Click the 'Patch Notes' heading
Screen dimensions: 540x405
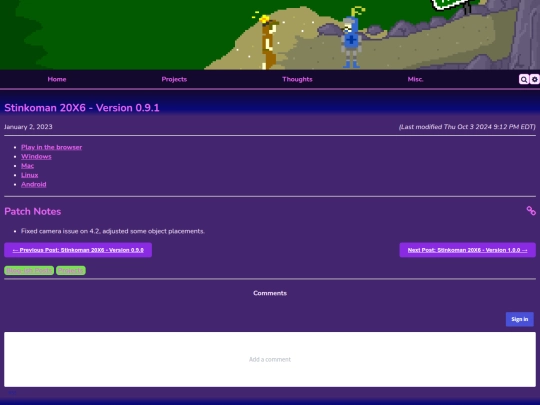pos(33,211)
